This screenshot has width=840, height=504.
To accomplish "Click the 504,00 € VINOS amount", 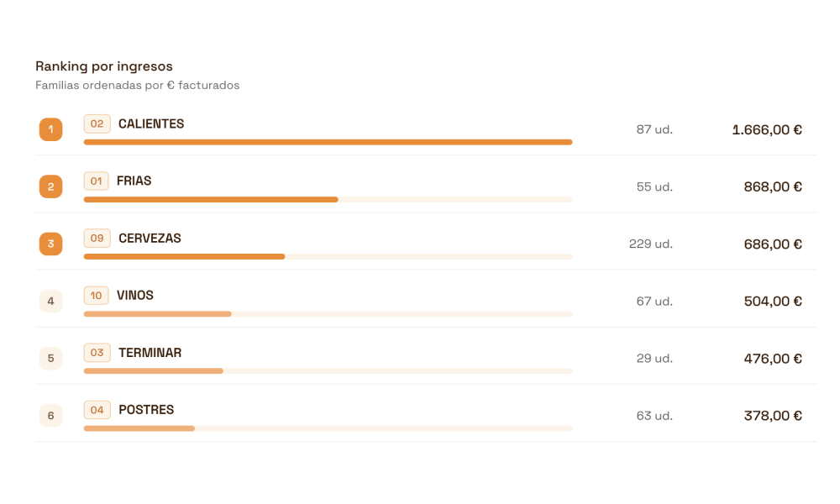I will 773,302.
